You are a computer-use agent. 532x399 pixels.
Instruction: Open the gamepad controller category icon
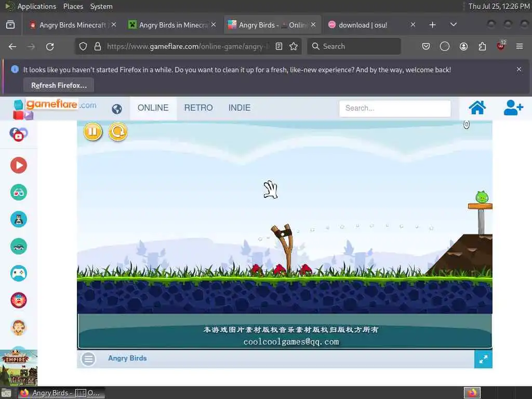click(x=19, y=273)
